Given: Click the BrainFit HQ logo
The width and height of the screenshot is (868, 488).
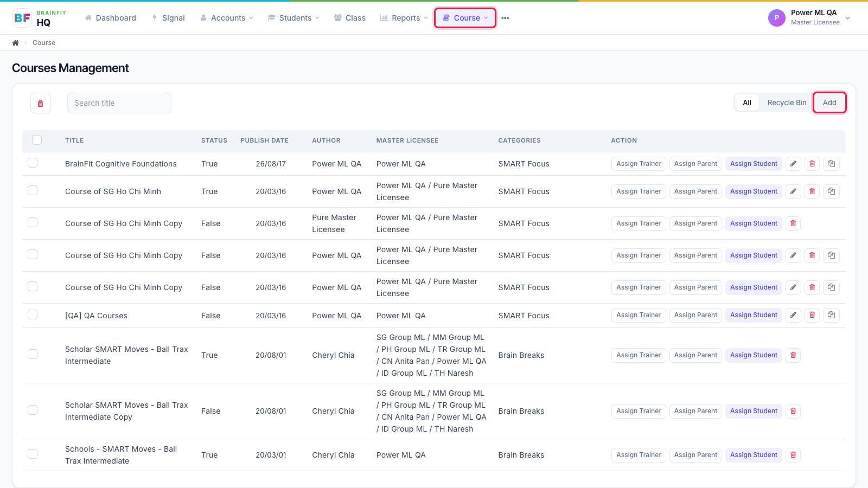Looking at the screenshot, I should (x=39, y=18).
